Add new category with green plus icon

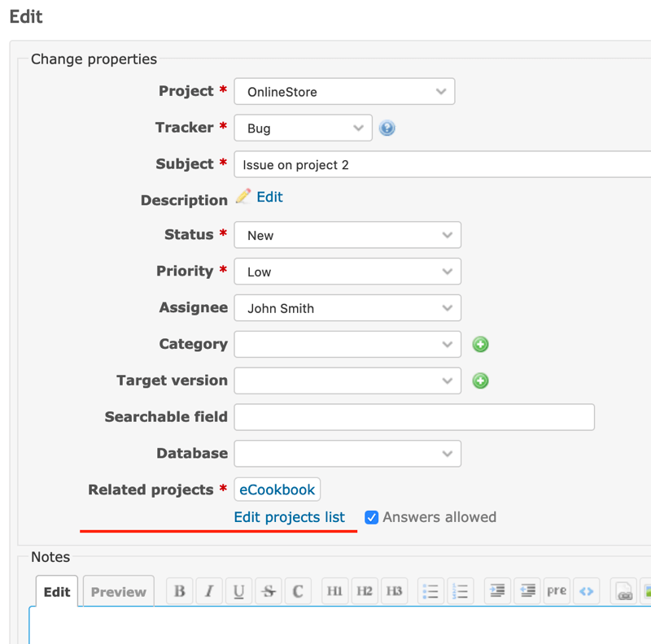coord(480,344)
